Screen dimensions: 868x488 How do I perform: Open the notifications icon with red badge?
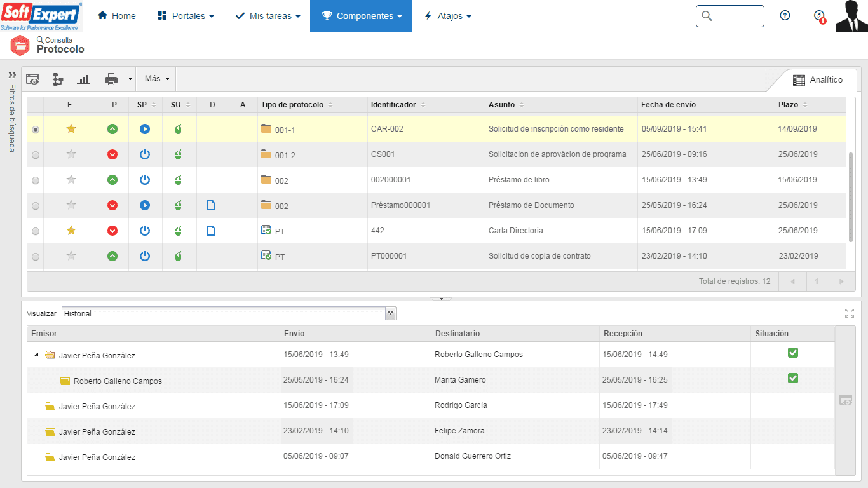[820, 17]
